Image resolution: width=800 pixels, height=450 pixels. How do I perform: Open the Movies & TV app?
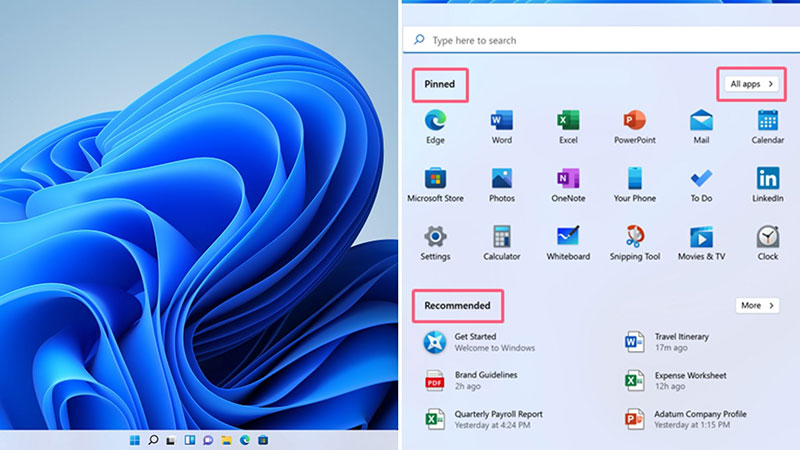(x=701, y=243)
